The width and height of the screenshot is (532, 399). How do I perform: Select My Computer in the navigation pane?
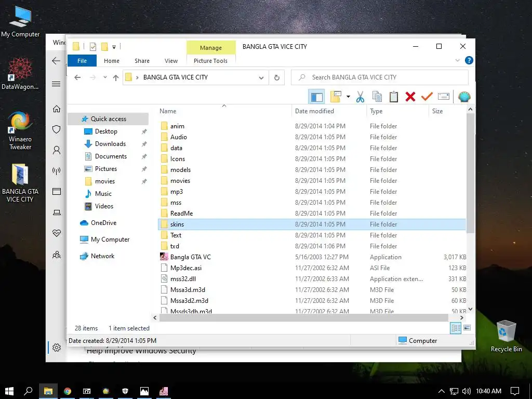(x=110, y=240)
